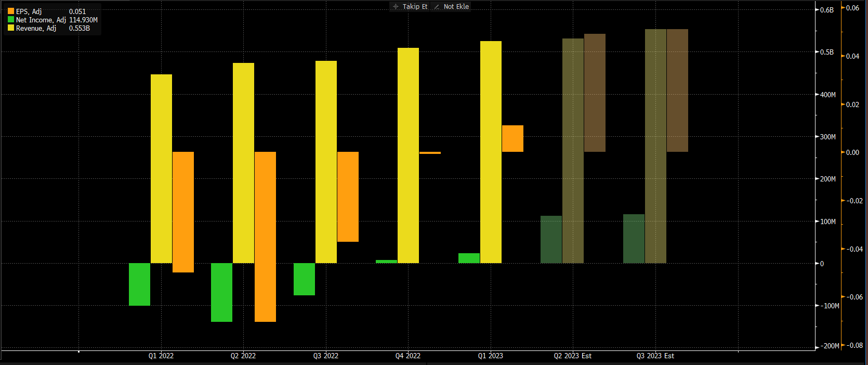Click the Q2 2022 axis label
This screenshot has height=365, width=868.
pos(243,356)
